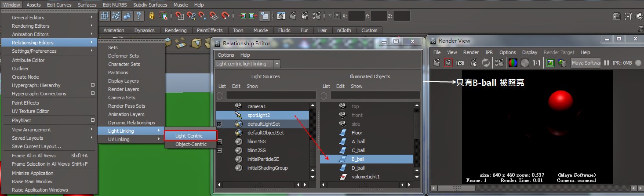Open UV Linking submenu
The image size is (644, 196).
coord(131,139)
